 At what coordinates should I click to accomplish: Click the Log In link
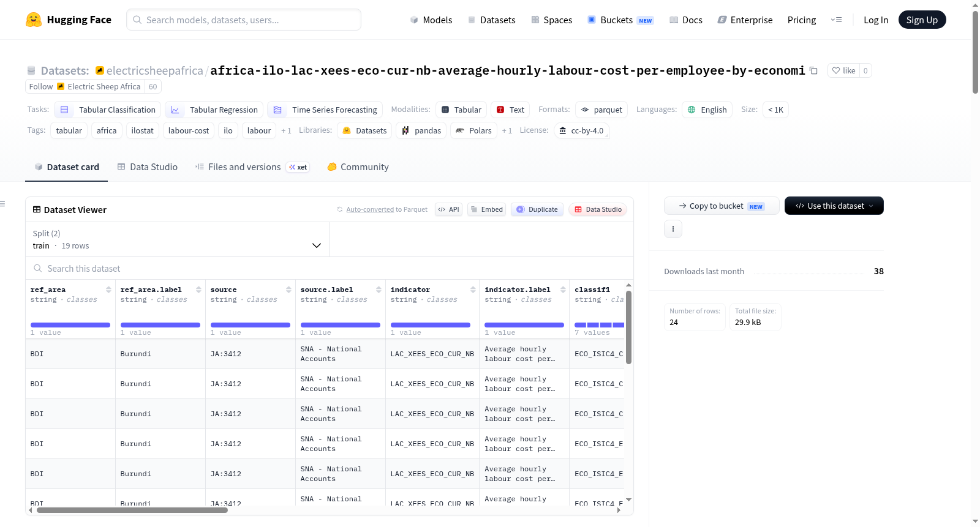pyautogui.click(x=875, y=20)
